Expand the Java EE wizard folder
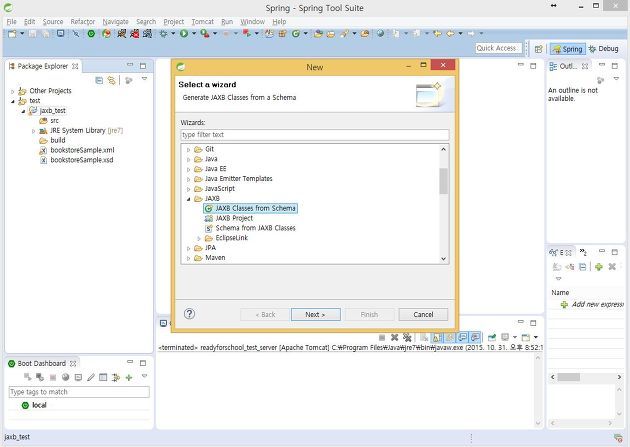 (188, 169)
